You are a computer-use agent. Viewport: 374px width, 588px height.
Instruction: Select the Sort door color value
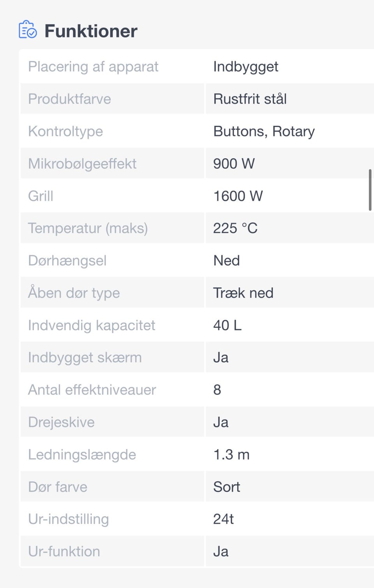coord(226,487)
